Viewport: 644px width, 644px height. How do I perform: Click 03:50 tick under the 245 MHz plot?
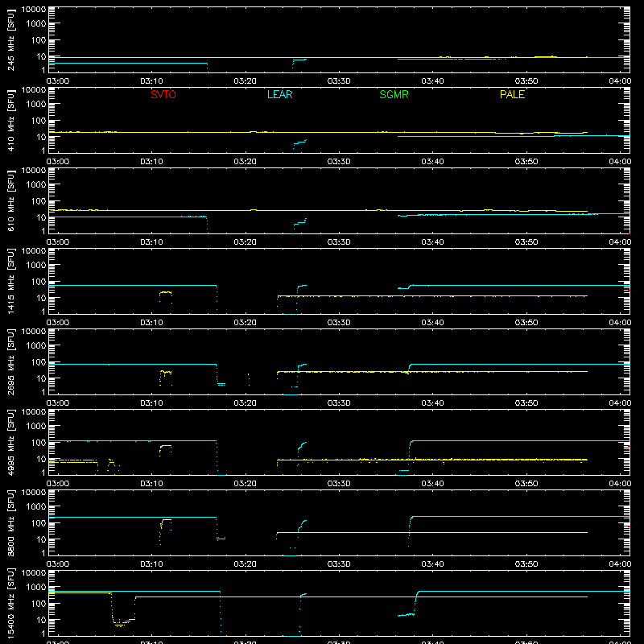coord(526,81)
